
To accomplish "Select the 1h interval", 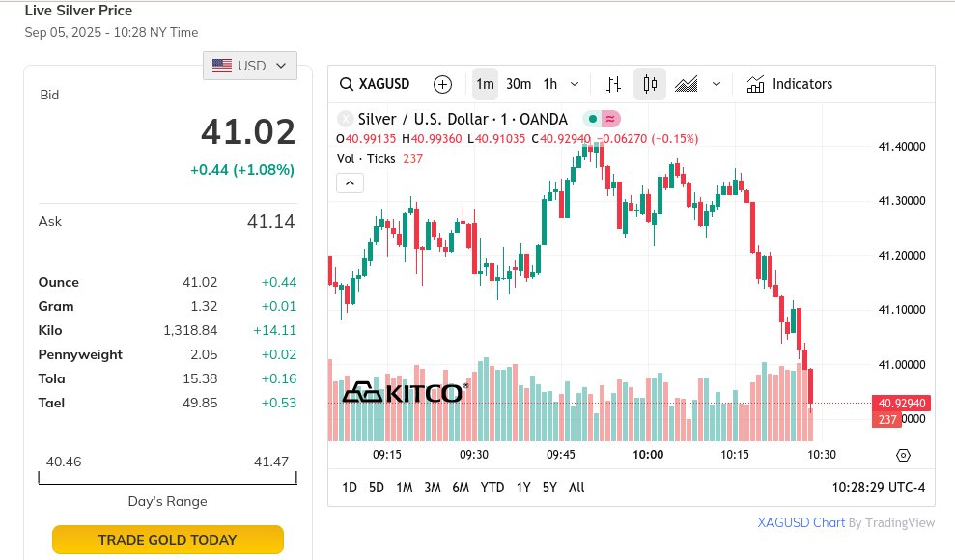I will [x=550, y=84].
